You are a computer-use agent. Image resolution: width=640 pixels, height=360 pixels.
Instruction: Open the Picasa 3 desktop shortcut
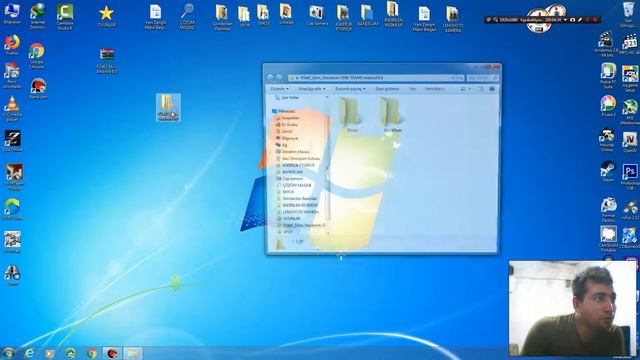(x=608, y=106)
